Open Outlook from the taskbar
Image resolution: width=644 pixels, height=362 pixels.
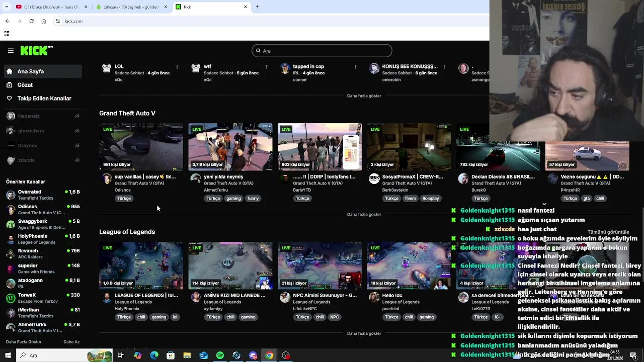point(203,355)
